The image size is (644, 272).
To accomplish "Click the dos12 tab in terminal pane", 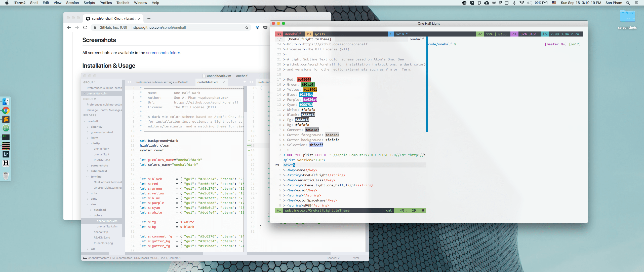I will coord(320,34).
